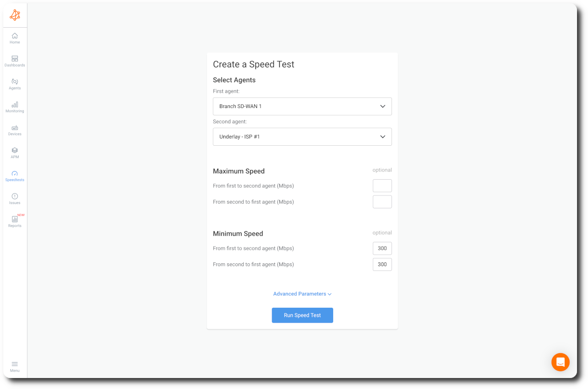Open the new Reports section
Image resolution: width=588 pixels, height=389 pixels.
[15, 221]
